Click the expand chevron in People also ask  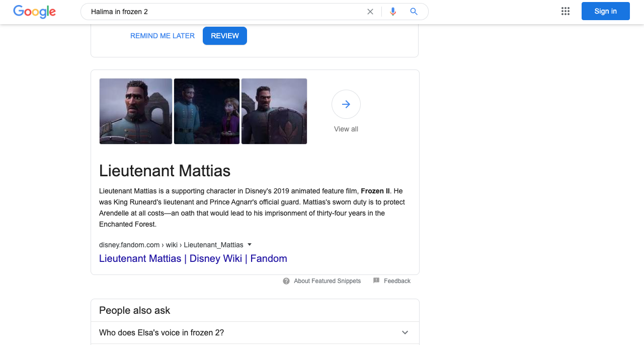[405, 332]
